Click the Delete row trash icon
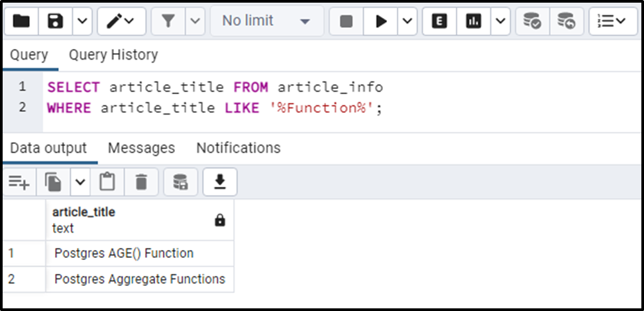Screen dimensions: 644x311 (141, 182)
